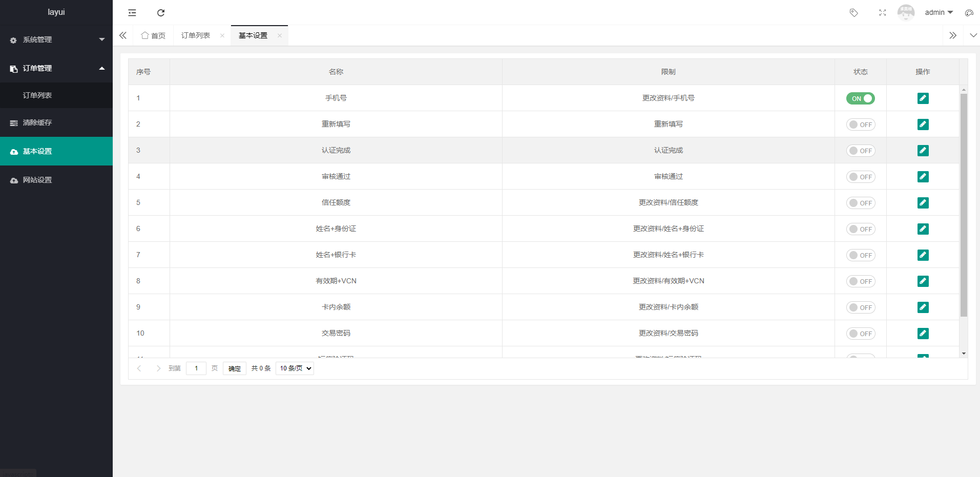Click the refresh icon in the top bar

(161, 13)
